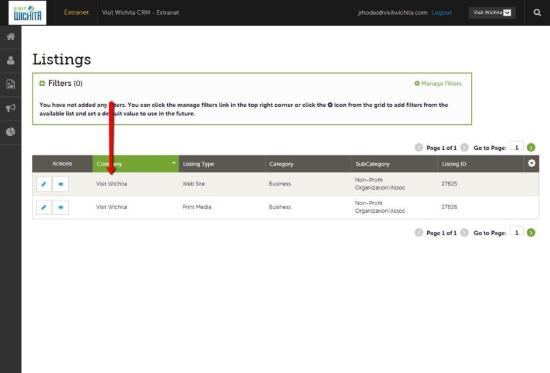The width and height of the screenshot is (550, 373).
Task: Open the collateral image icon in sidebar
Action: pos(11,84)
